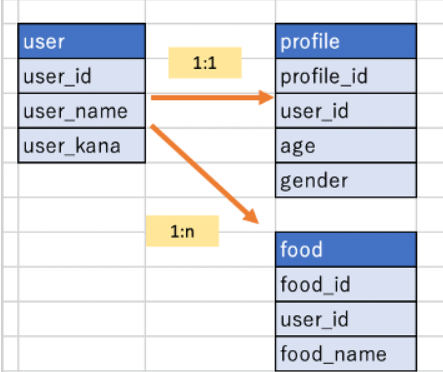Click the user_id cell in user table

pos(82,76)
